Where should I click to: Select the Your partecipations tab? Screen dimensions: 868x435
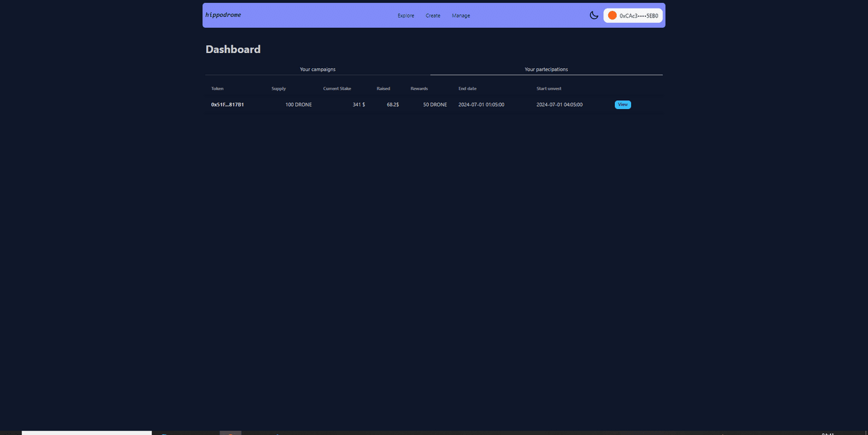546,69
